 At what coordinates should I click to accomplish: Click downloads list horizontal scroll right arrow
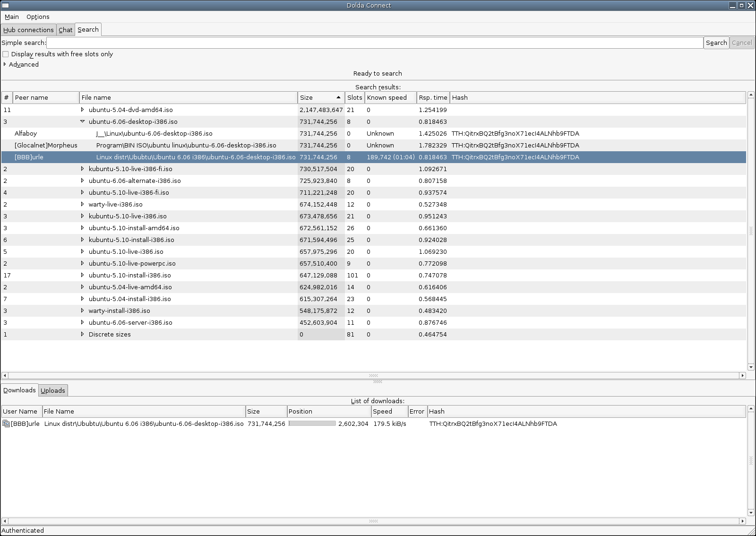(743, 521)
